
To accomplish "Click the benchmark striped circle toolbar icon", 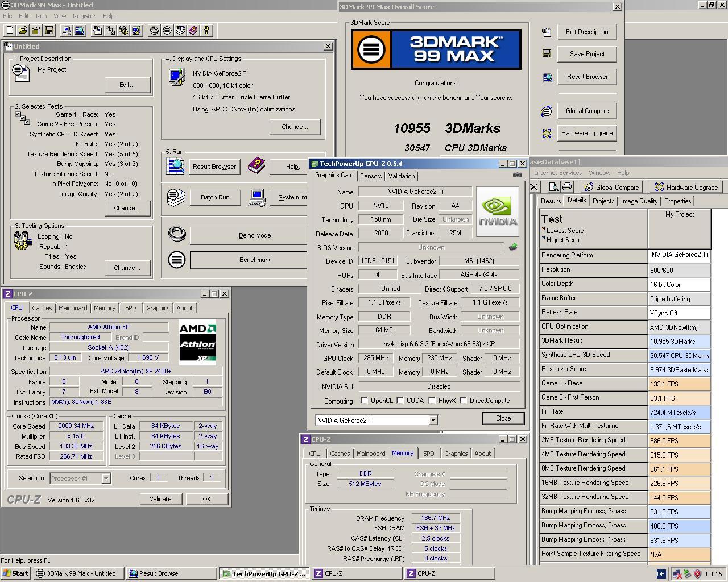I will click(x=167, y=30).
